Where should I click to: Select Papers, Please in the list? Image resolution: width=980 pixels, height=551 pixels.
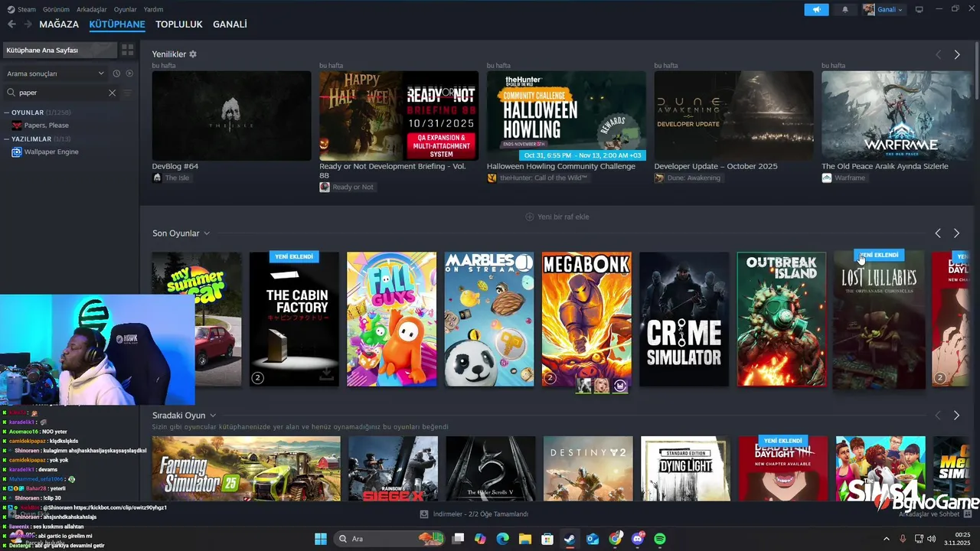tap(47, 126)
